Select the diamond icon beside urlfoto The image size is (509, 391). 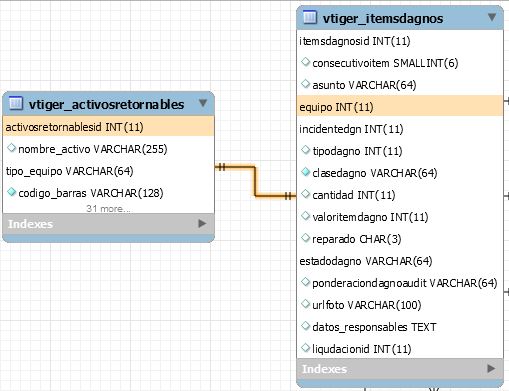[x=305, y=304]
